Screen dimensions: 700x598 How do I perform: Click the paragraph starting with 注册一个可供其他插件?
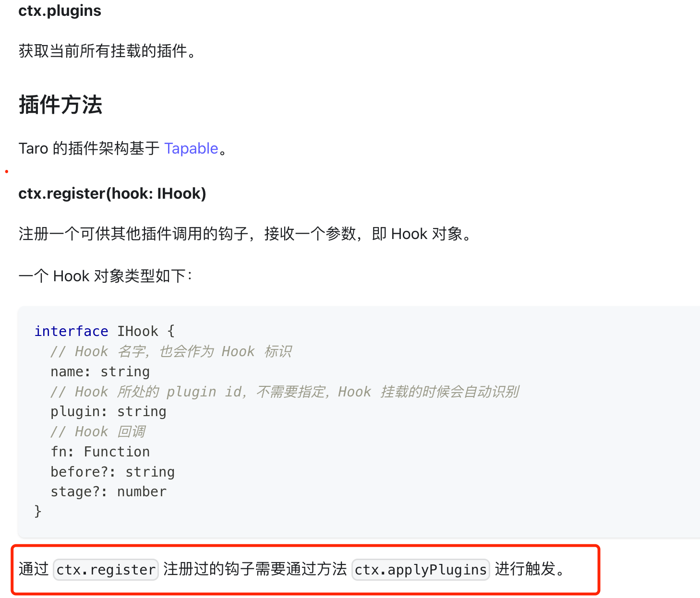246,234
